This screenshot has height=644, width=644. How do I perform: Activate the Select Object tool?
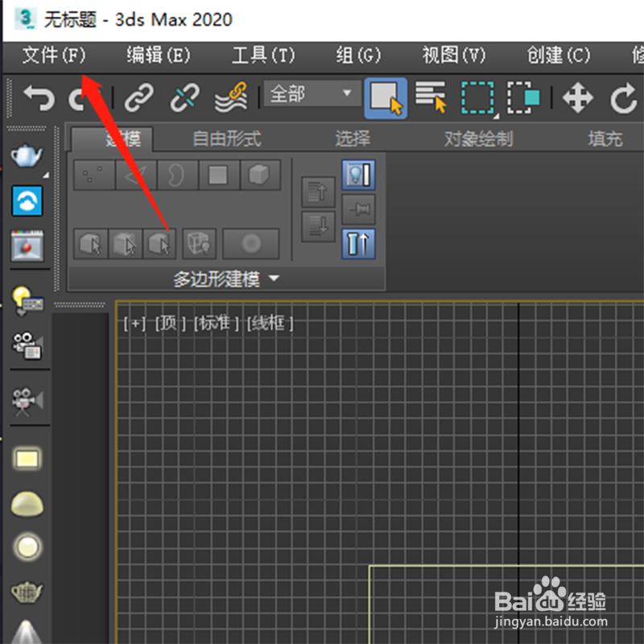386,98
